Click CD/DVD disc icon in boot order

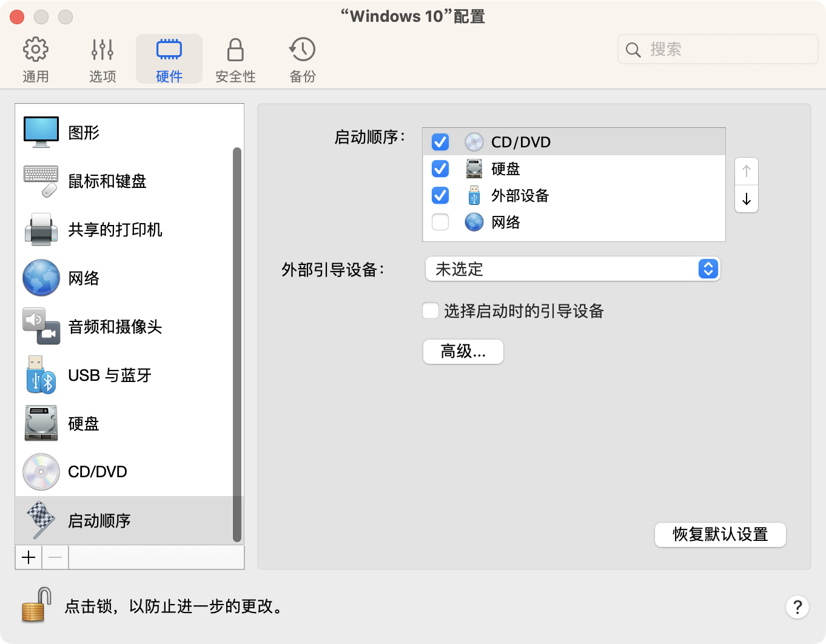474,142
